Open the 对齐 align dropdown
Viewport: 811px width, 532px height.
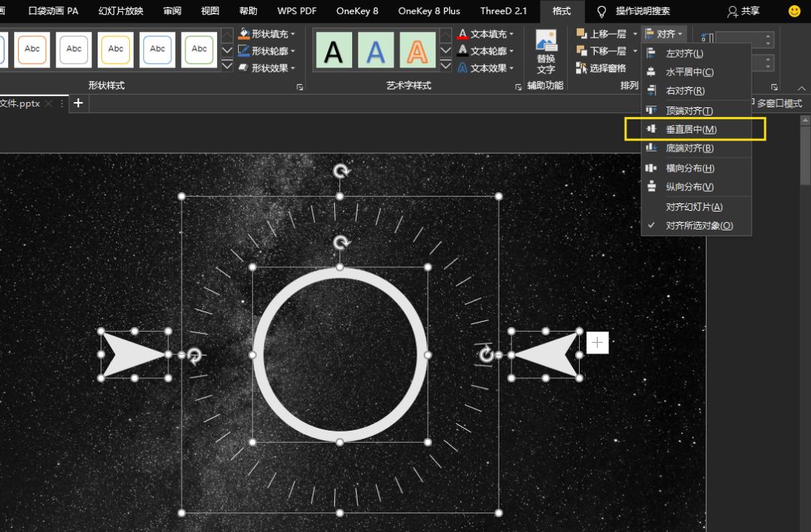(x=664, y=34)
